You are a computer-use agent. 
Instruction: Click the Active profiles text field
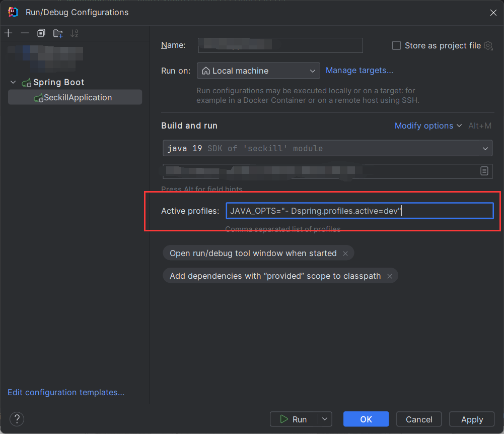pos(359,211)
